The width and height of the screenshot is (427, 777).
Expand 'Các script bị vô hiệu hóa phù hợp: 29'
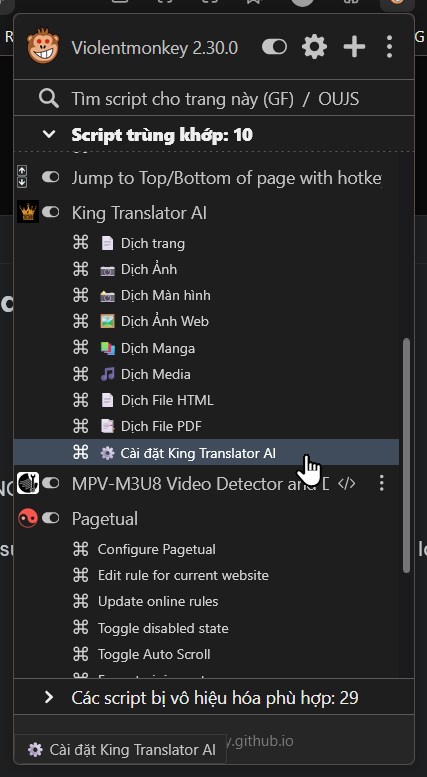214,698
